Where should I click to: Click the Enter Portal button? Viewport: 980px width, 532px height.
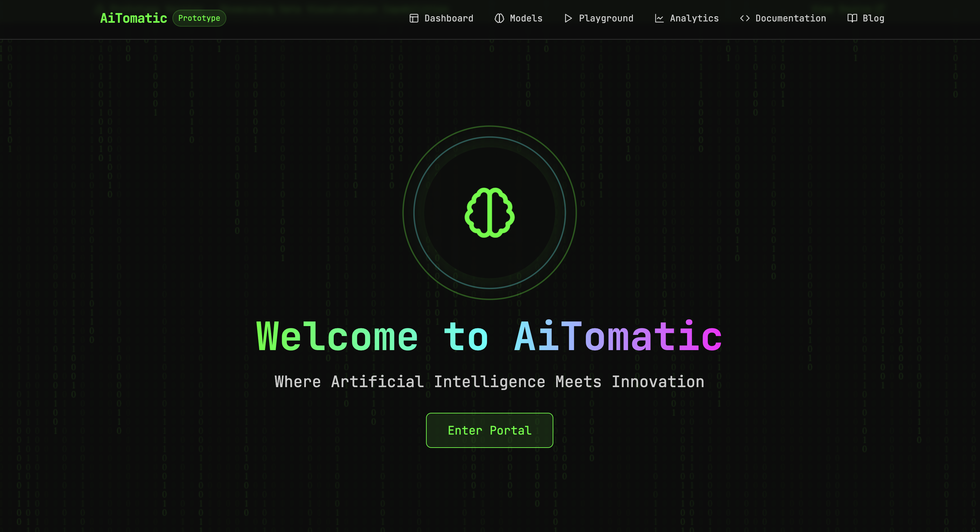490,430
